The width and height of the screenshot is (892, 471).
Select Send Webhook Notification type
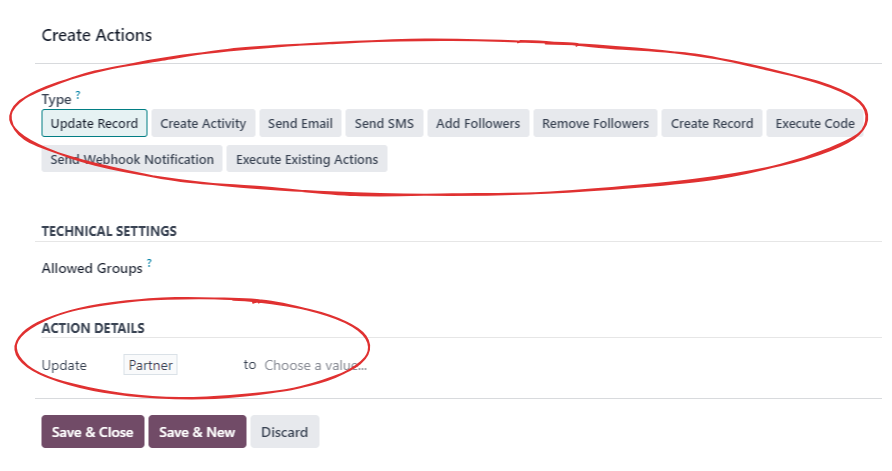pyautogui.click(x=132, y=159)
